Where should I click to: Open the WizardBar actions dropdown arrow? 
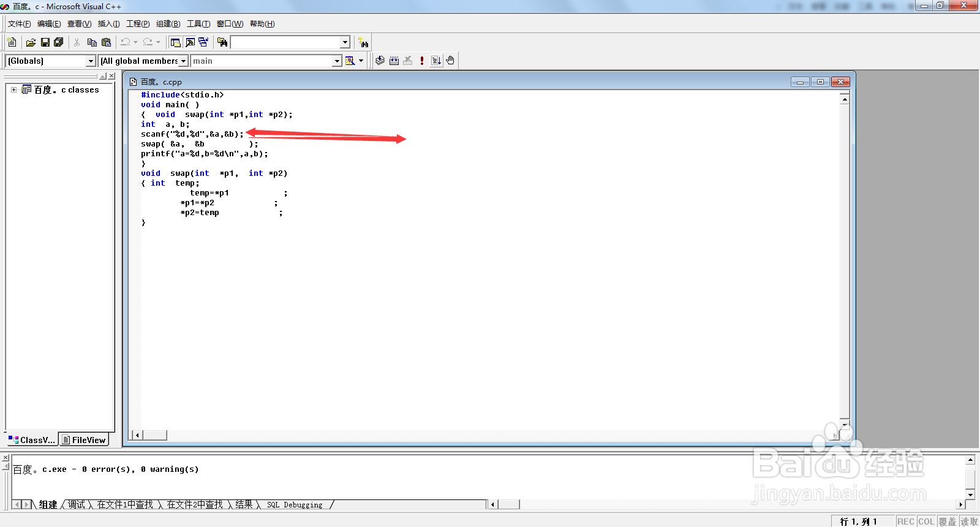(361, 61)
